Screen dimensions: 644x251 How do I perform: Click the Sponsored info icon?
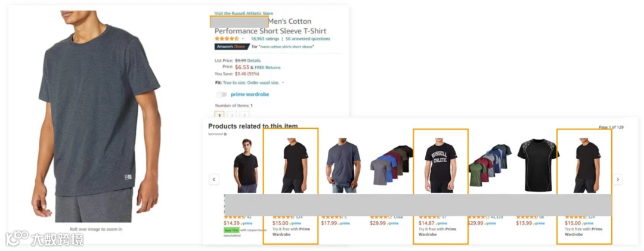225,134
